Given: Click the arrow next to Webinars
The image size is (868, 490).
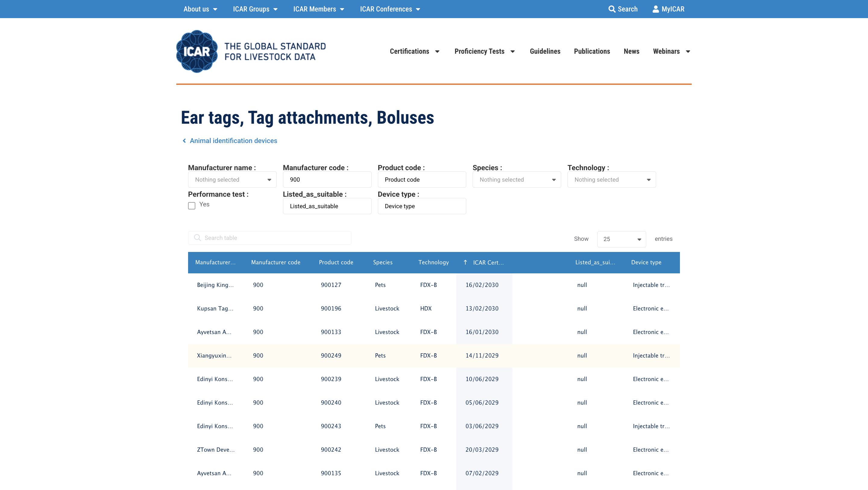Looking at the screenshot, I should click(688, 52).
